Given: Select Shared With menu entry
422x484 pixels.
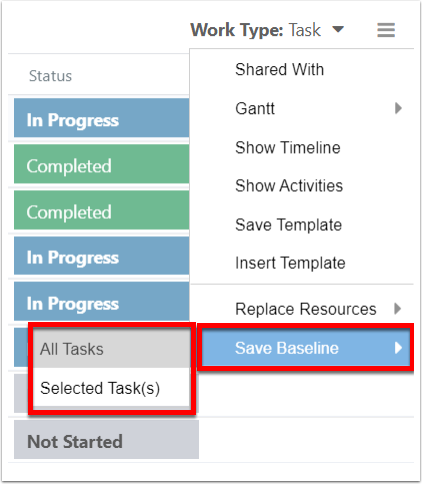Looking at the screenshot, I should [x=302, y=70].
